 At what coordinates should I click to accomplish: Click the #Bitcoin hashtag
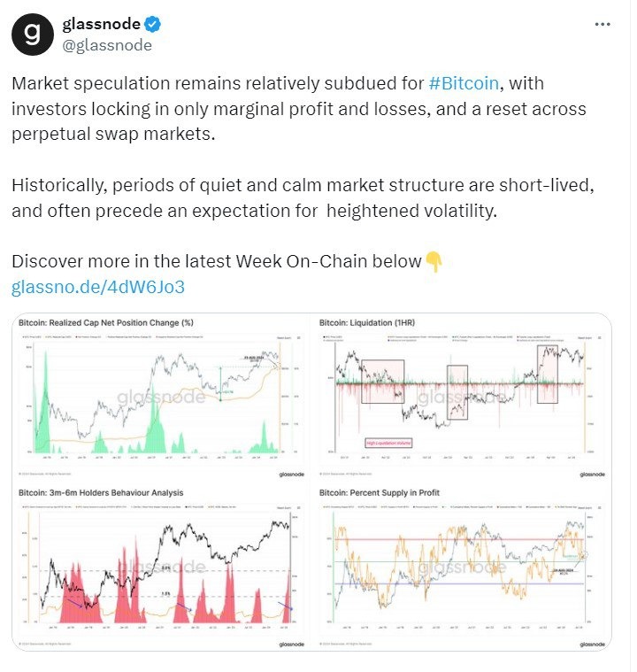click(464, 83)
